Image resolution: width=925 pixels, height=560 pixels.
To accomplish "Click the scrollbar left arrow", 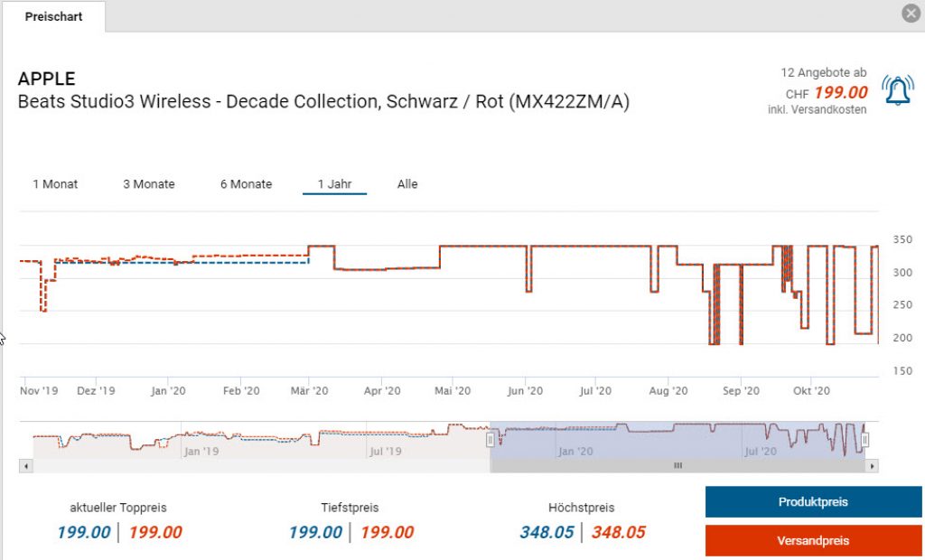I will click(25, 466).
